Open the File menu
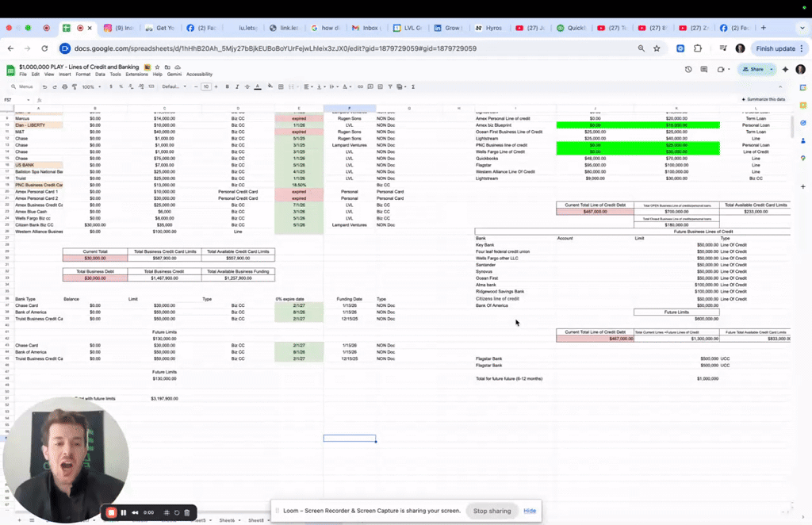 [x=23, y=75]
